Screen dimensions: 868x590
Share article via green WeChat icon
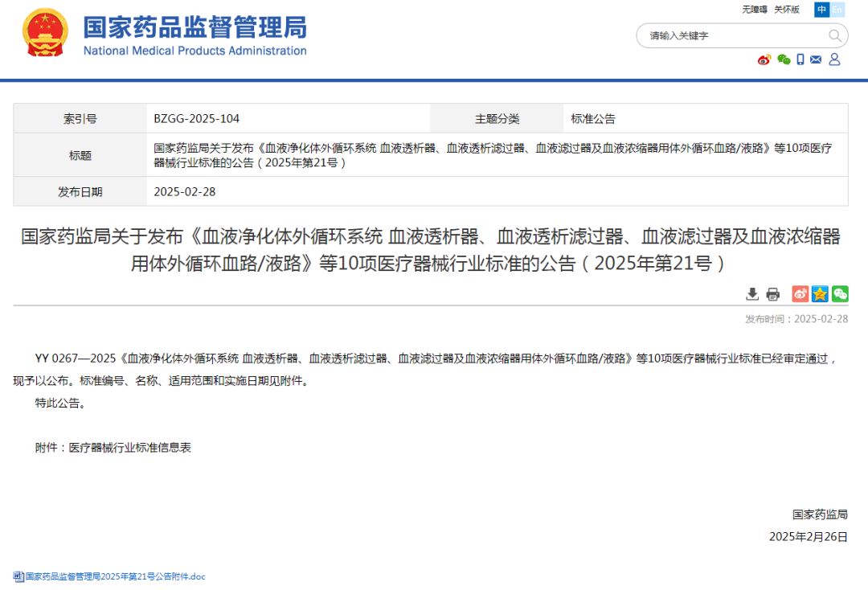pos(840,294)
